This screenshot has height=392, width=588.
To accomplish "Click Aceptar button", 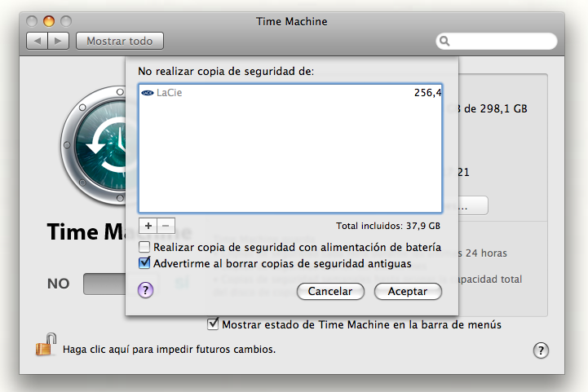I will [408, 291].
